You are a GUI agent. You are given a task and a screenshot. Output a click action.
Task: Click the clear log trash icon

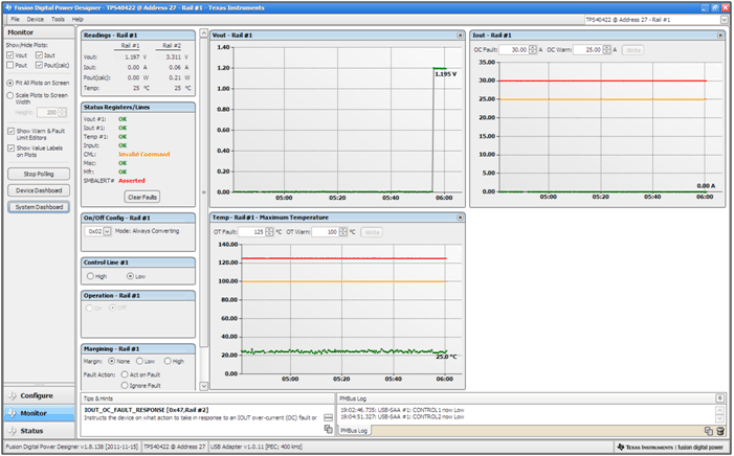(720, 431)
